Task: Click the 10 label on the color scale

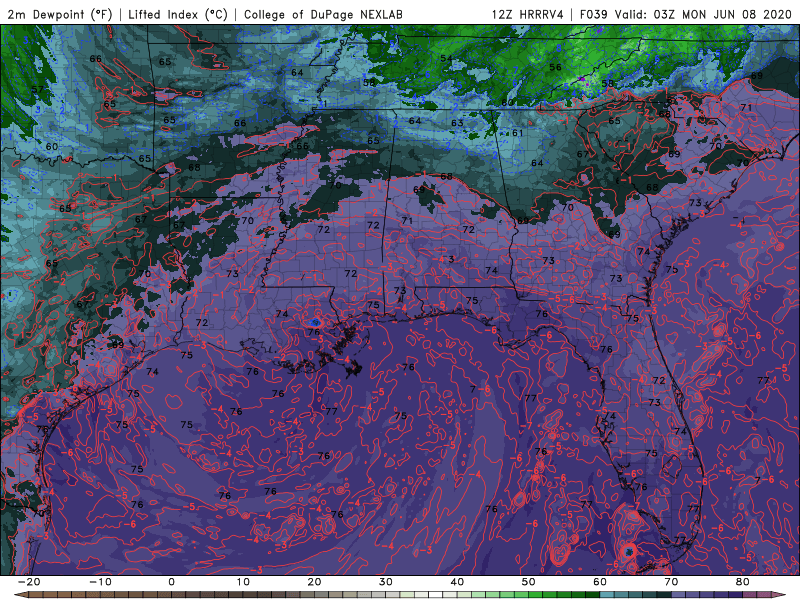Action: 243,582
